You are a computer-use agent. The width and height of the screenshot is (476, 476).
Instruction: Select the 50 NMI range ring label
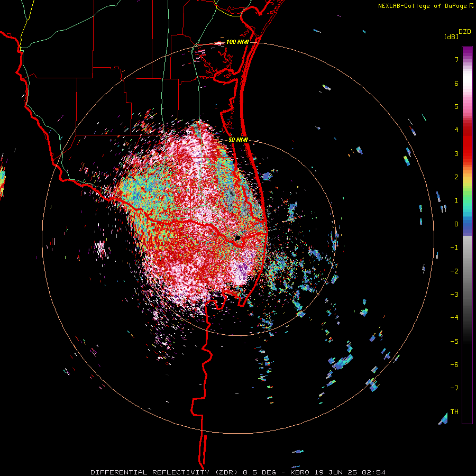239,140
